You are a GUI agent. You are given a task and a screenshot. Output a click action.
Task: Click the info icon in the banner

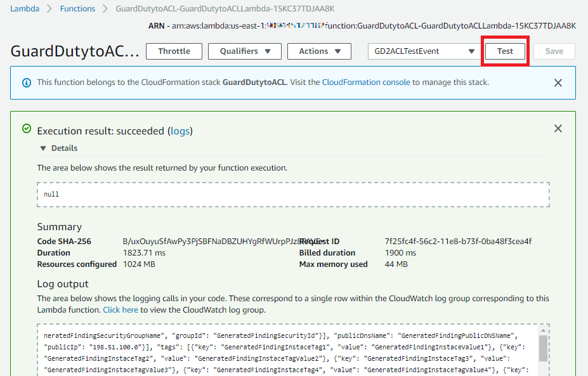27,83
